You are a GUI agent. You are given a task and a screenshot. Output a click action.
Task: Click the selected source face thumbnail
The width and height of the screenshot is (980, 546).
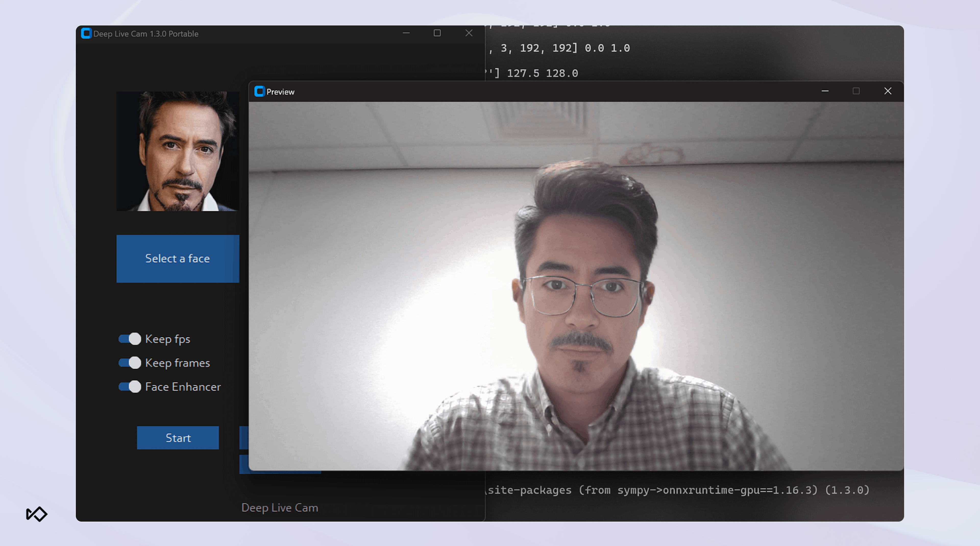(x=178, y=151)
